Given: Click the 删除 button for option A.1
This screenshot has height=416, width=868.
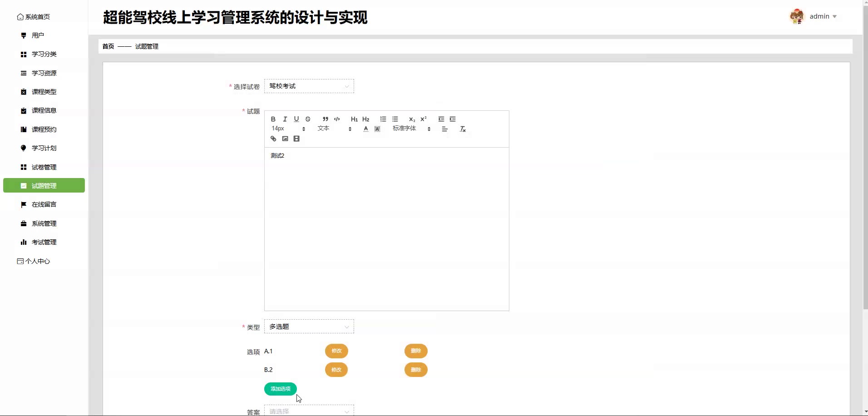Looking at the screenshot, I should pos(416,351).
